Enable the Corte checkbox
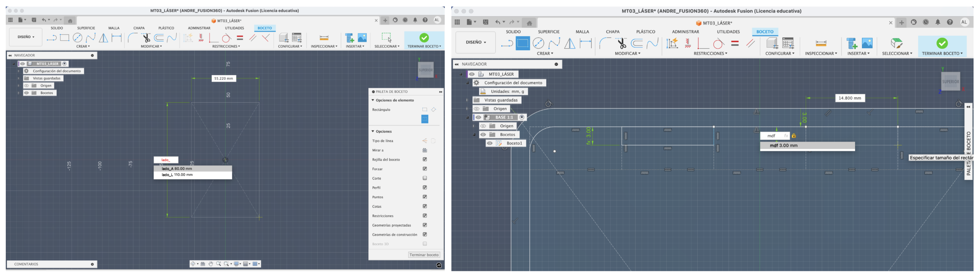Image resolution: width=980 pixels, height=277 pixels. [425, 178]
